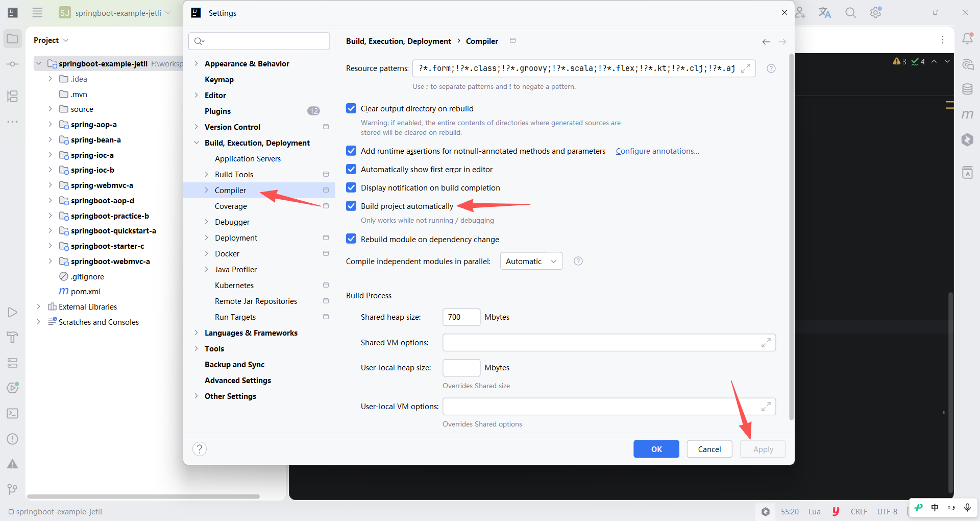Expand Appearance & Behavior settings group
Viewport: 980px width, 521px height.
(x=197, y=63)
